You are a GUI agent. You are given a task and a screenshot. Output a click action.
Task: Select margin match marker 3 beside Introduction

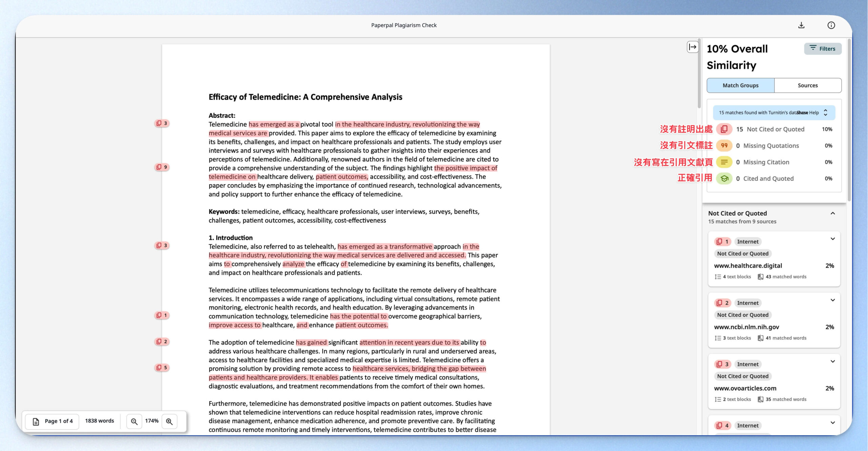[162, 245]
